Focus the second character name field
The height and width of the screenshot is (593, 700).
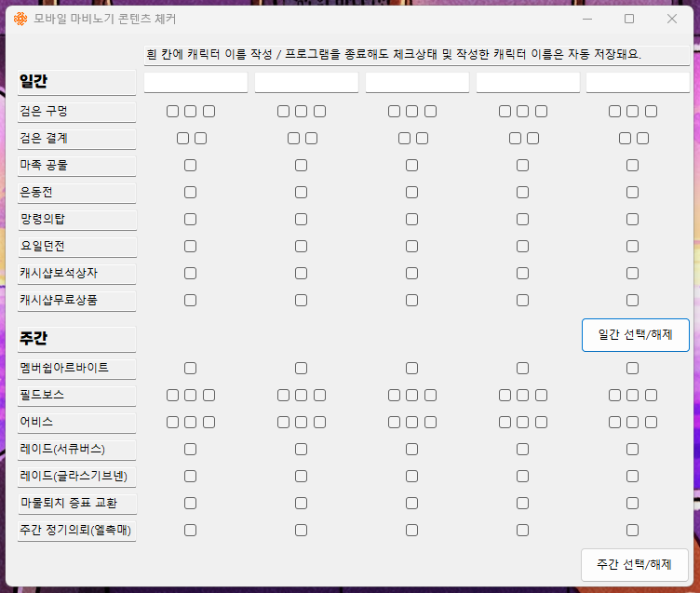[306, 83]
